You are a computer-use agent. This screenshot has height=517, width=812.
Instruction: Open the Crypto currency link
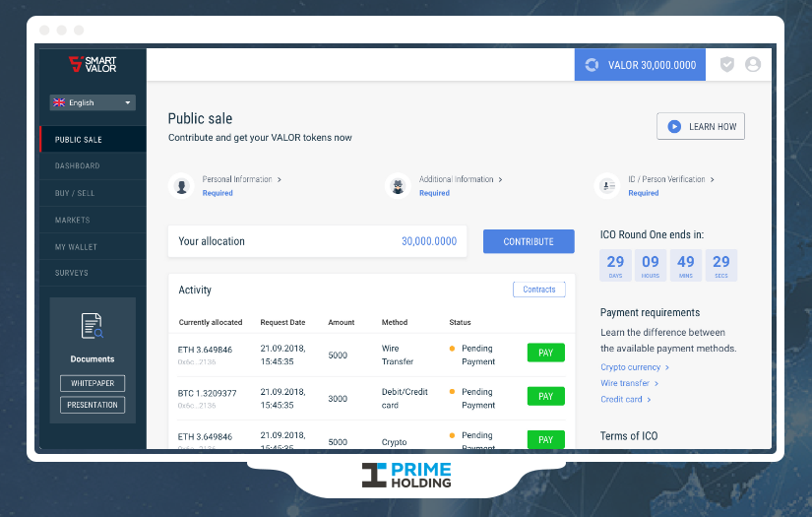click(635, 366)
